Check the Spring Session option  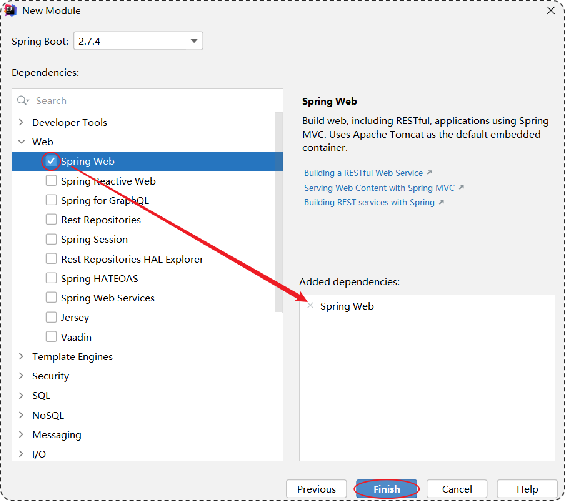51,239
